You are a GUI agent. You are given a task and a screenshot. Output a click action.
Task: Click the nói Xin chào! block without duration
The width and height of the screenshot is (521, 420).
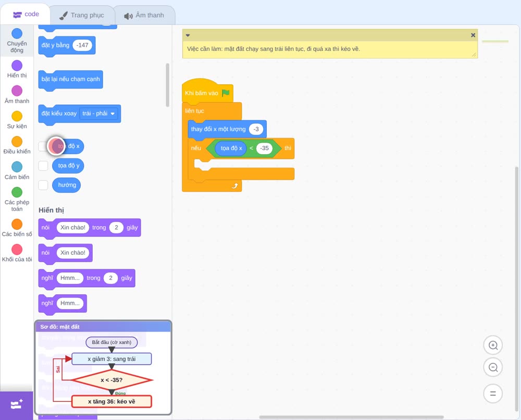[66, 253]
